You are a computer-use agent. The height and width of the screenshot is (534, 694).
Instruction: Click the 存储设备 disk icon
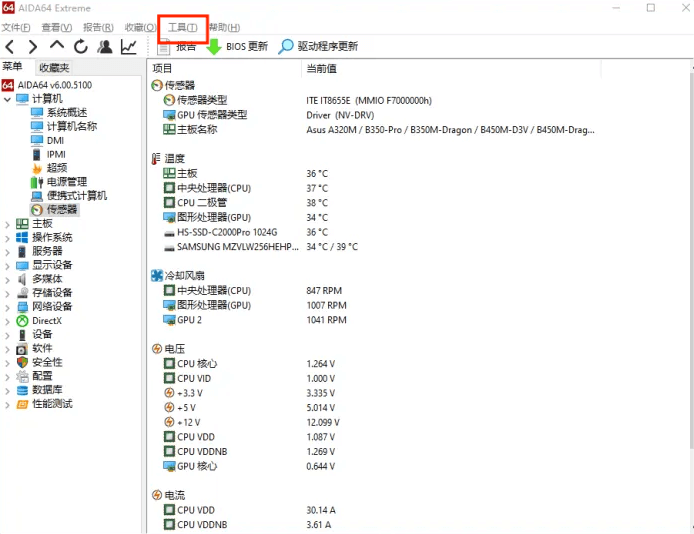[22, 293]
